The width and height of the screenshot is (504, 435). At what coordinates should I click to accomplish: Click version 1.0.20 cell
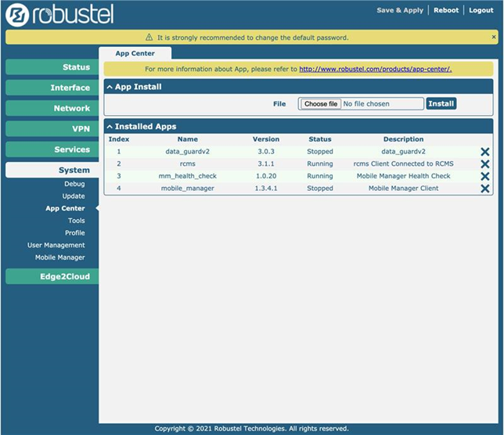click(266, 176)
